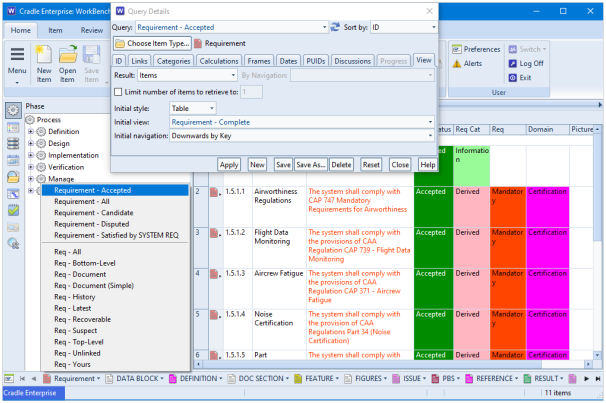Click the Open Item folder icon
606x403 pixels.
click(x=68, y=54)
